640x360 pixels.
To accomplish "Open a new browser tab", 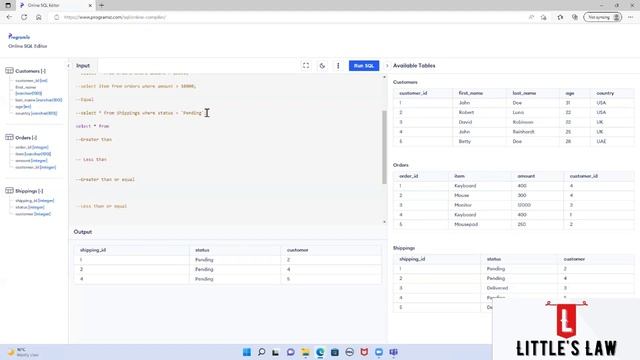I will point(102,5).
